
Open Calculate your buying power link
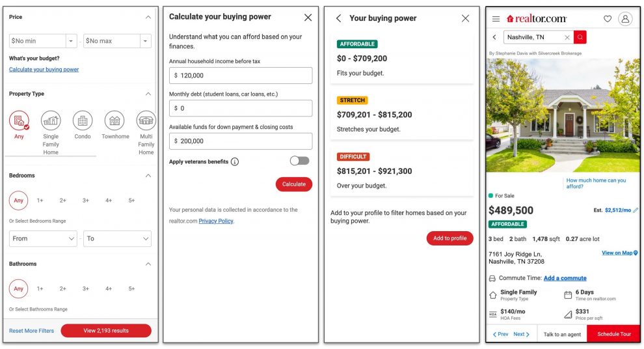(x=44, y=70)
